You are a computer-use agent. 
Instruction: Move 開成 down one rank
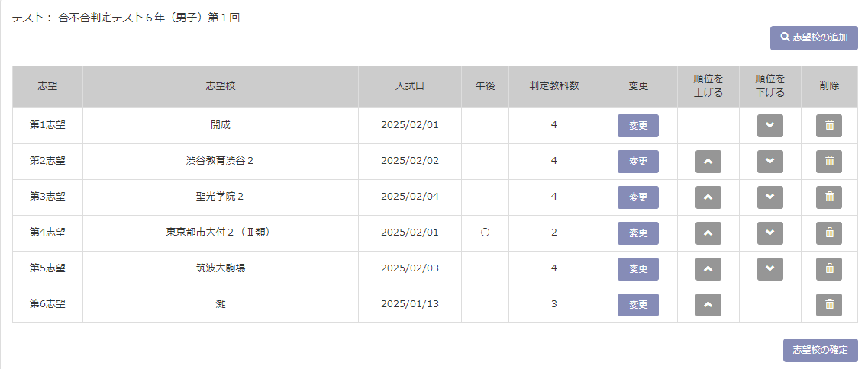coord(770,126)
